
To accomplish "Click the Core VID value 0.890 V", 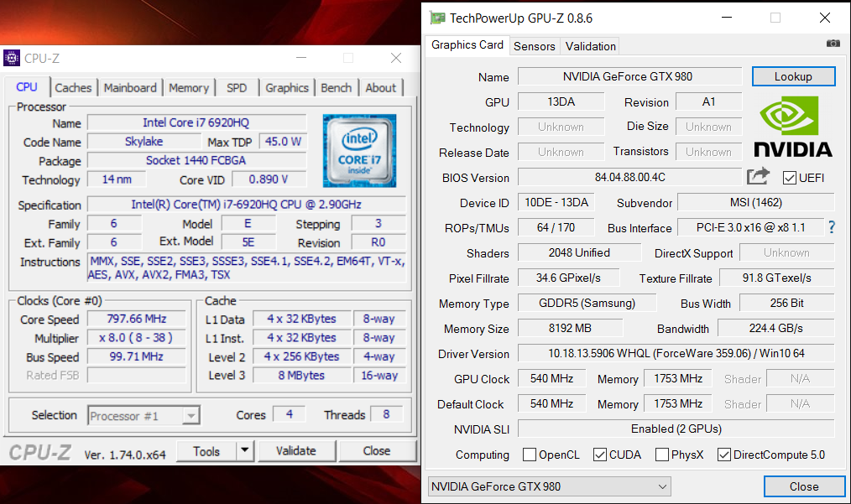I will (269, 179).
